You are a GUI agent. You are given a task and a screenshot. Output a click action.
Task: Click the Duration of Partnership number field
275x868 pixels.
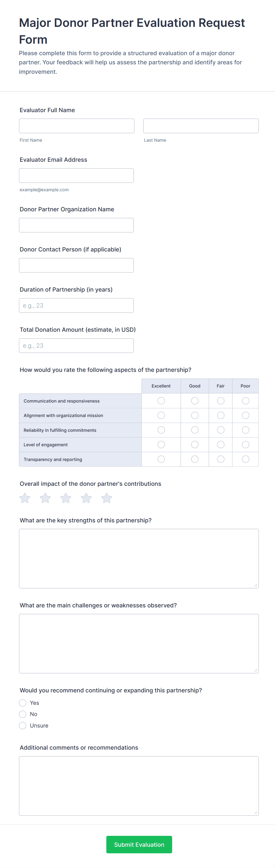76,305
